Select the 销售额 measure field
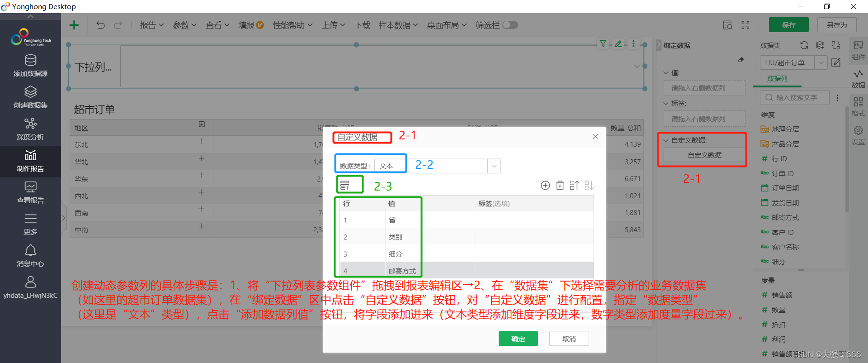 (777, 295)
